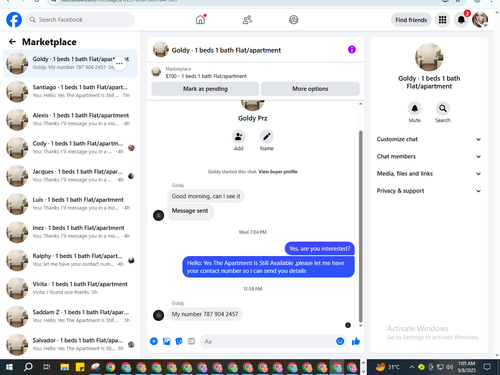Search in conversation with the magnifier icon
The width and height of the screenshot is (500, 375).
tap(443, 108)
